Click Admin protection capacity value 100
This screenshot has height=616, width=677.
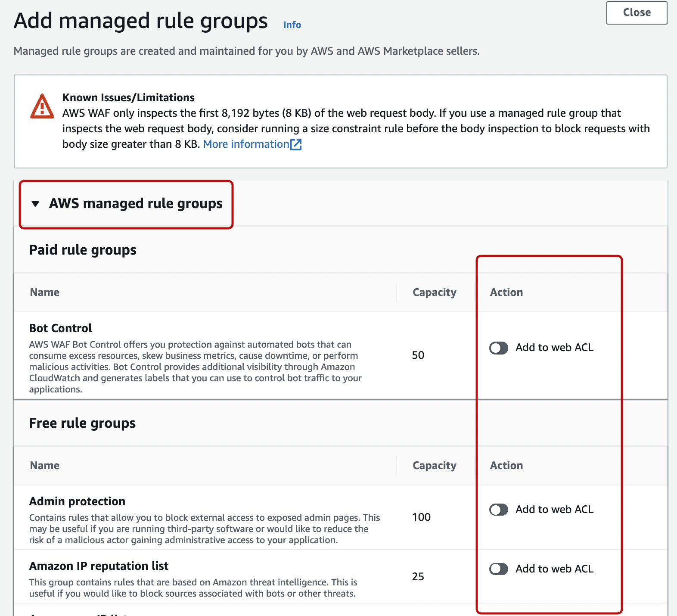(422, 517)
